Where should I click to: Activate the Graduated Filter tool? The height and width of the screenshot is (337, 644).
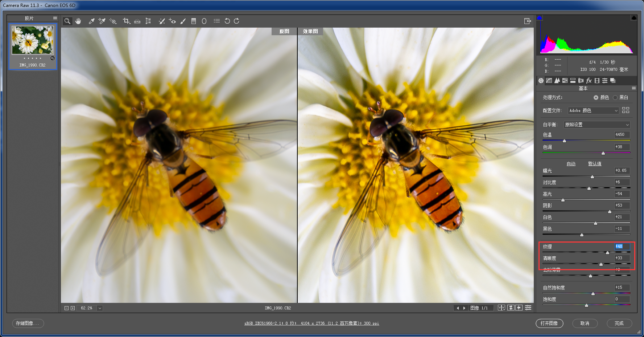[x=194, y=21]
